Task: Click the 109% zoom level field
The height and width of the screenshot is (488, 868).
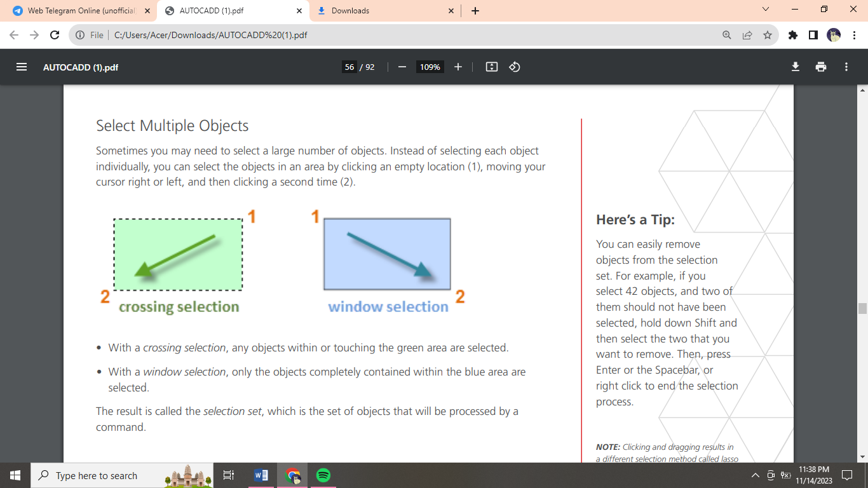Action: click(430, 67)
